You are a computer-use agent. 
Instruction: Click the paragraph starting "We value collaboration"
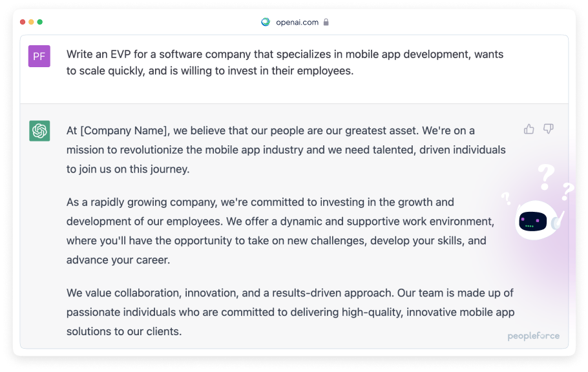click(291, 312)
